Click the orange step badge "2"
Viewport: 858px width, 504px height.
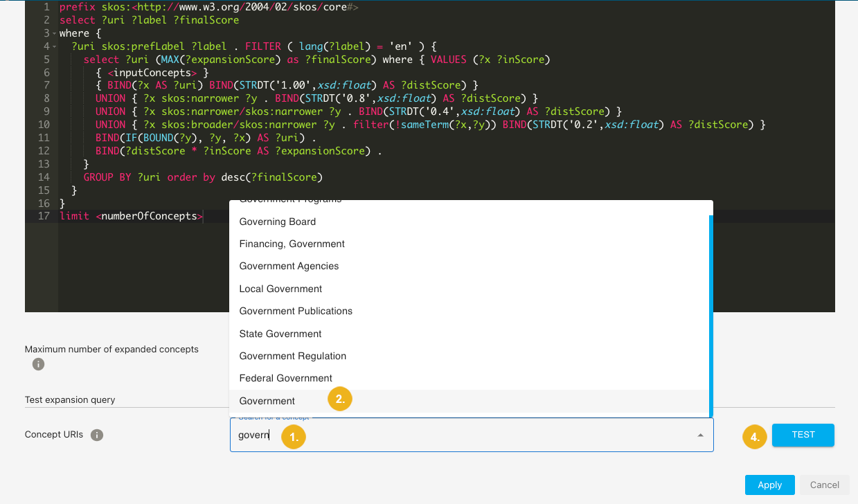[x=339, y=399]
